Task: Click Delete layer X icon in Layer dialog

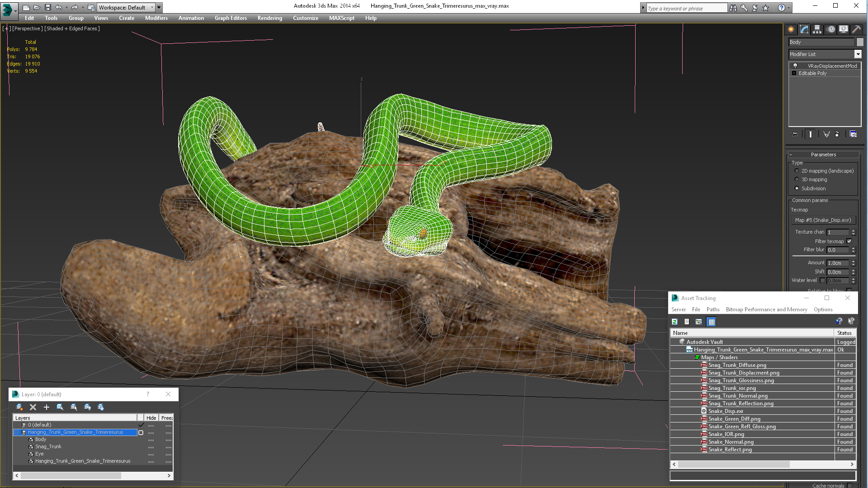Action: pos(33,407)
